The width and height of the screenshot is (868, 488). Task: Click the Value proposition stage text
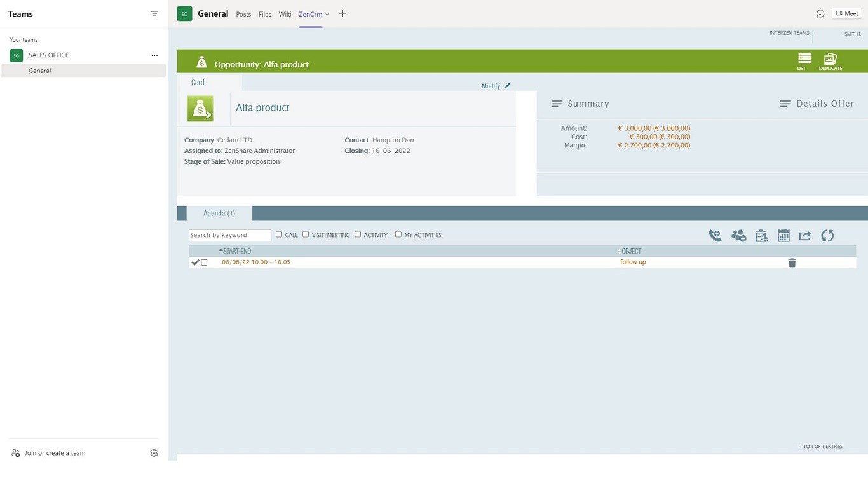pyautogui.click(x=254, y=161)
